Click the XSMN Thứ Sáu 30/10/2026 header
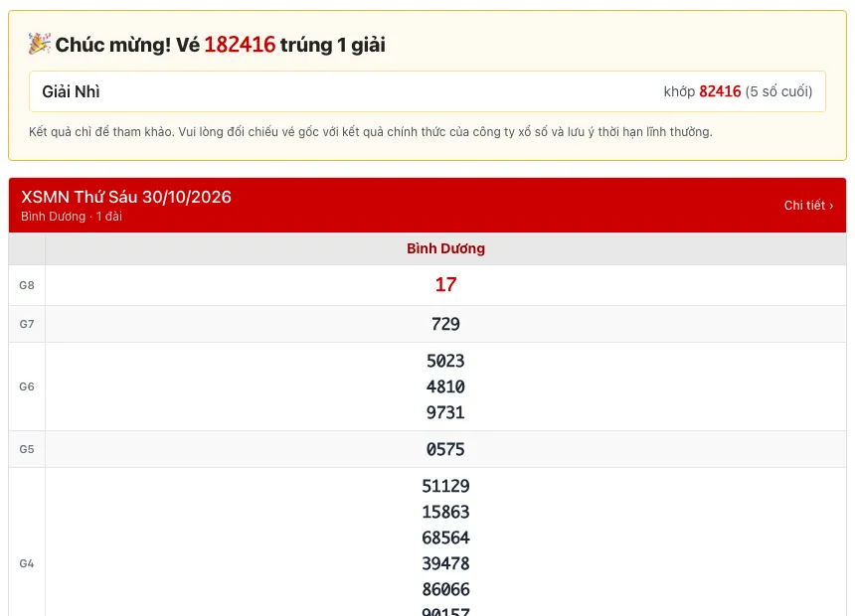 point(126,197)
